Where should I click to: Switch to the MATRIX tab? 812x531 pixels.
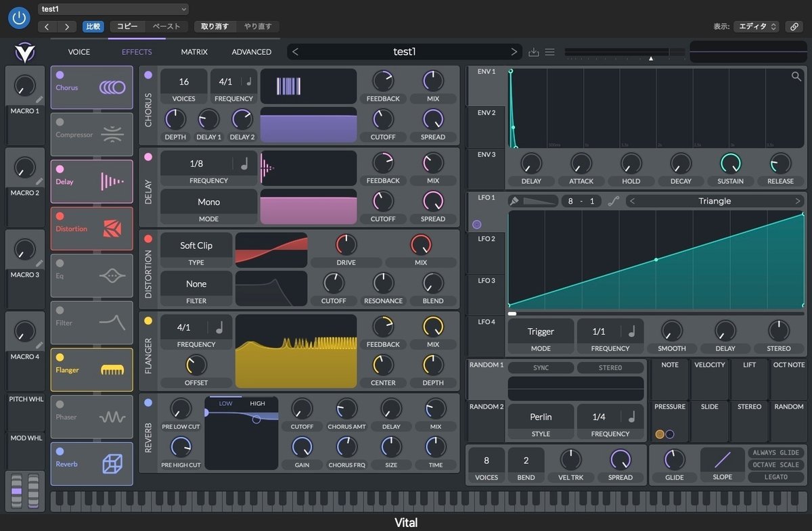point(194,51)
